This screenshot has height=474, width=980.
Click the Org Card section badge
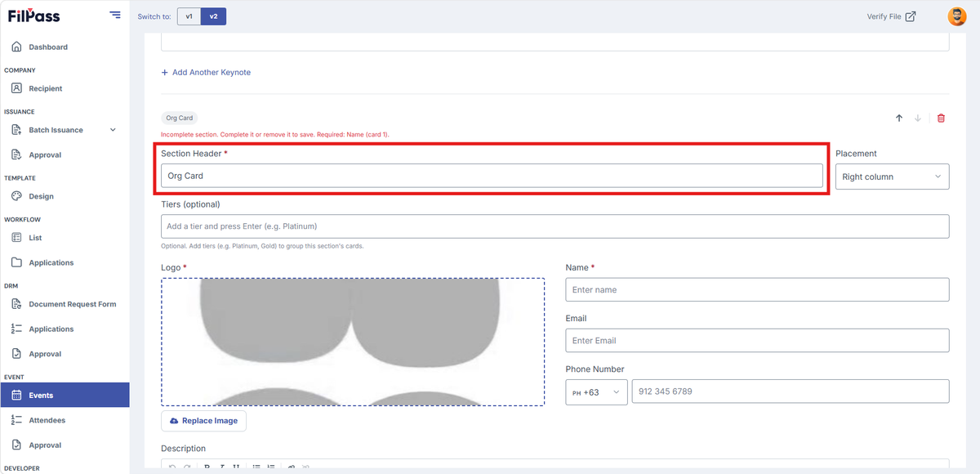click(180, 118)
